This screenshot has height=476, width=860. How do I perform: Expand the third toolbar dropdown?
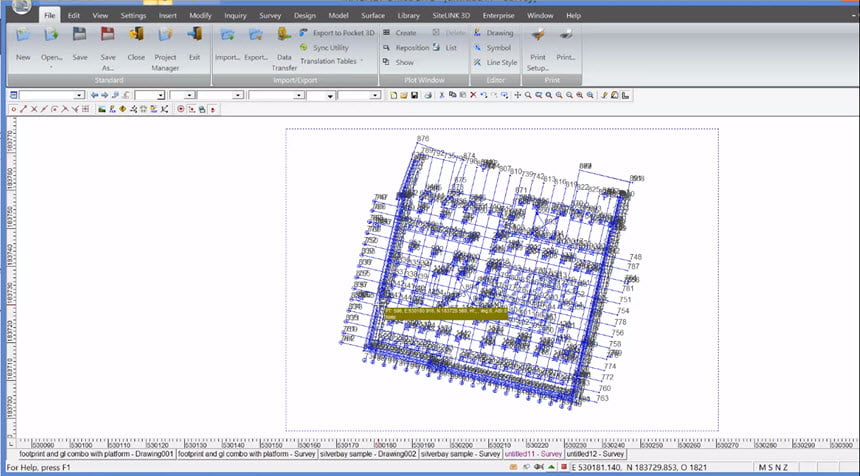[x=190, y=95]
